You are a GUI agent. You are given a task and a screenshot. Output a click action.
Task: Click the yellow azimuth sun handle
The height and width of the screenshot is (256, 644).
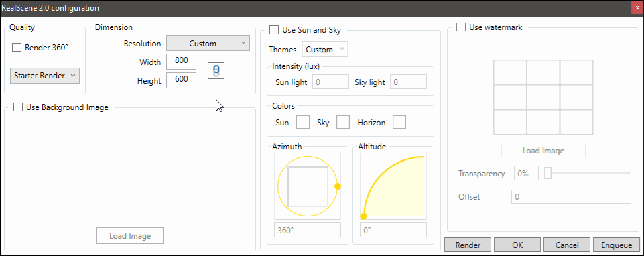coord(338,186)
